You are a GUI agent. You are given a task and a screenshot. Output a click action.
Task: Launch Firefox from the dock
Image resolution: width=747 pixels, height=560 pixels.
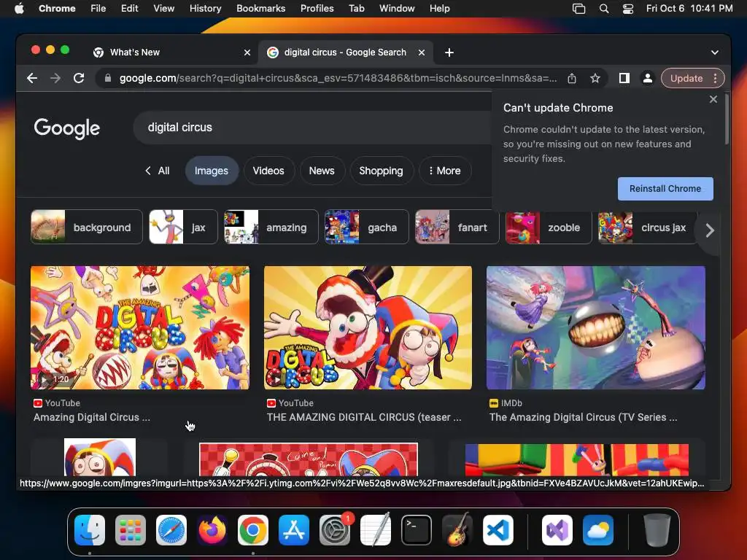pos(212,530)
